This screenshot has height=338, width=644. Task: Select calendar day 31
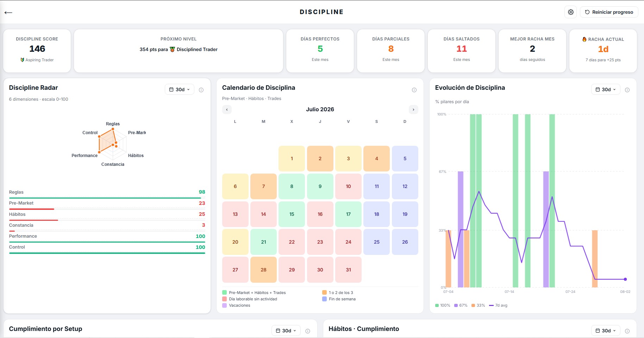(348, 270)
